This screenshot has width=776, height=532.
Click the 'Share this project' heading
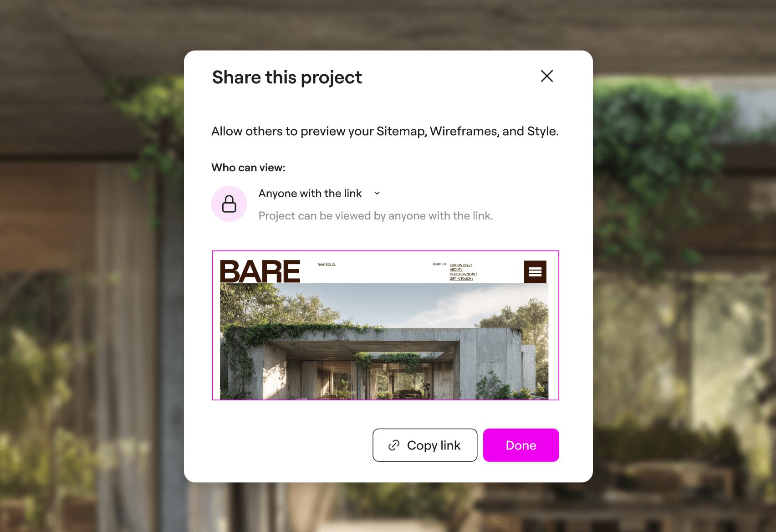287,77
